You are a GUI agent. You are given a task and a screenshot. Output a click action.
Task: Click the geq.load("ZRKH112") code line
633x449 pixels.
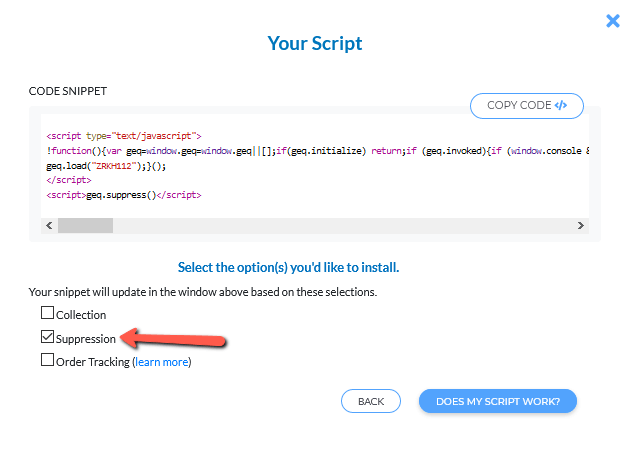[x=106, y=166]
